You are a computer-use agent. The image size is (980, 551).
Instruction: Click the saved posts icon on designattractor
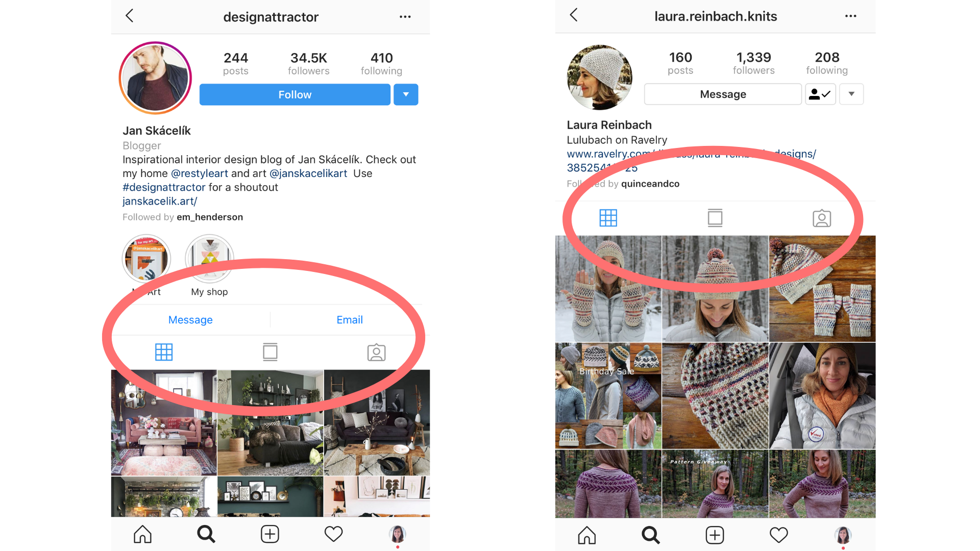pos(270,351)
